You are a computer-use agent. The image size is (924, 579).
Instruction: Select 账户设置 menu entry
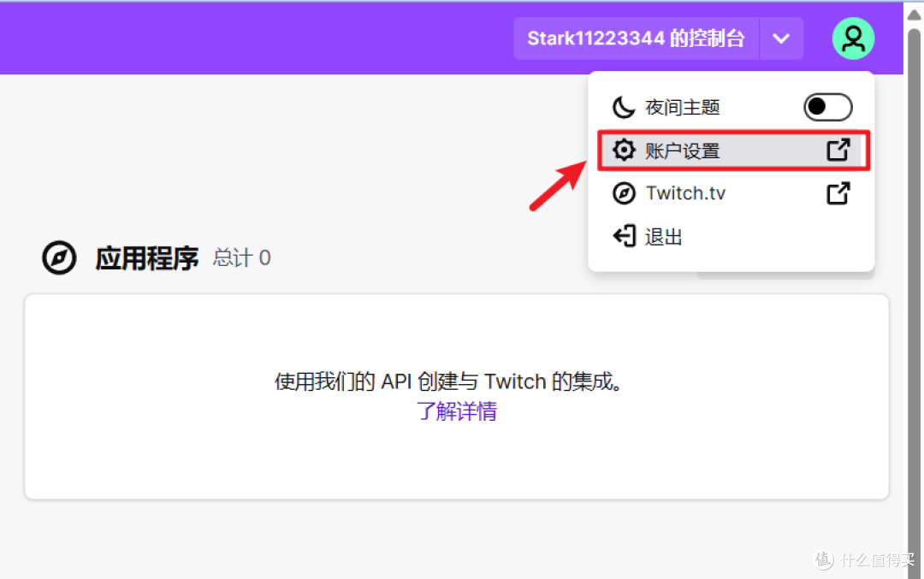pos(733,151)
